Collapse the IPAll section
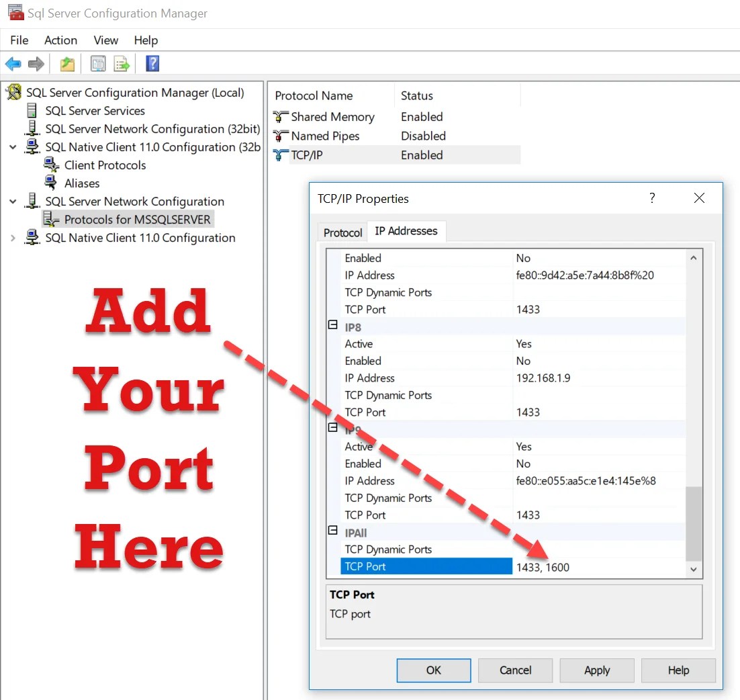Viewport: 740px width, 700px height. (332, 530)
